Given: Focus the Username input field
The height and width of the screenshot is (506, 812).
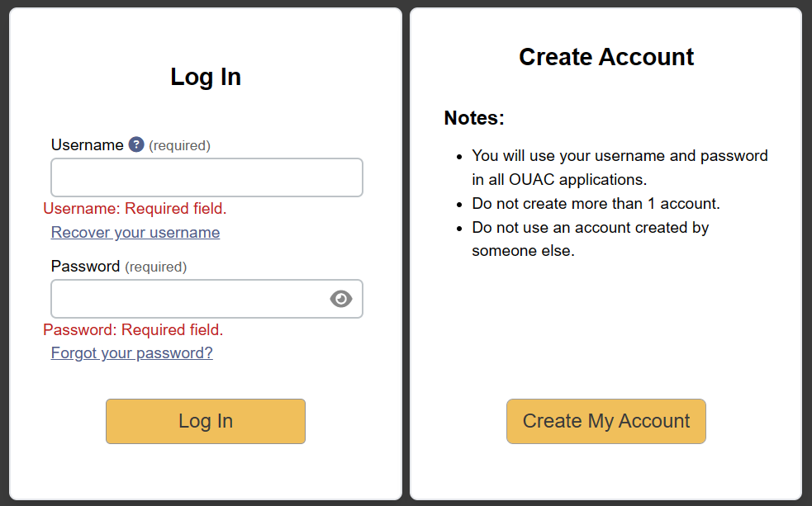Looking at the screenshot, I should pos(207,177).
